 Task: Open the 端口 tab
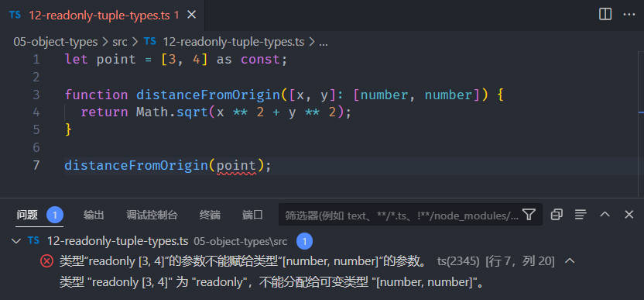[x=252, y=215]
